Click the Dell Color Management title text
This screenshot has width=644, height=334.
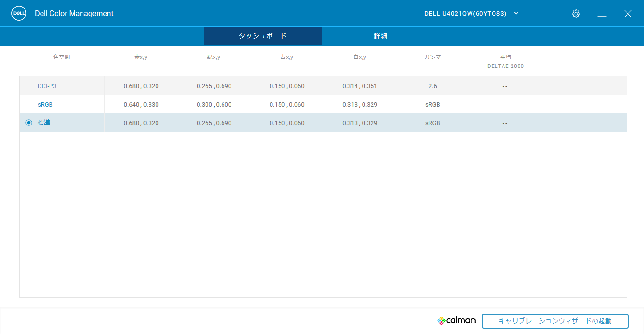74,14
